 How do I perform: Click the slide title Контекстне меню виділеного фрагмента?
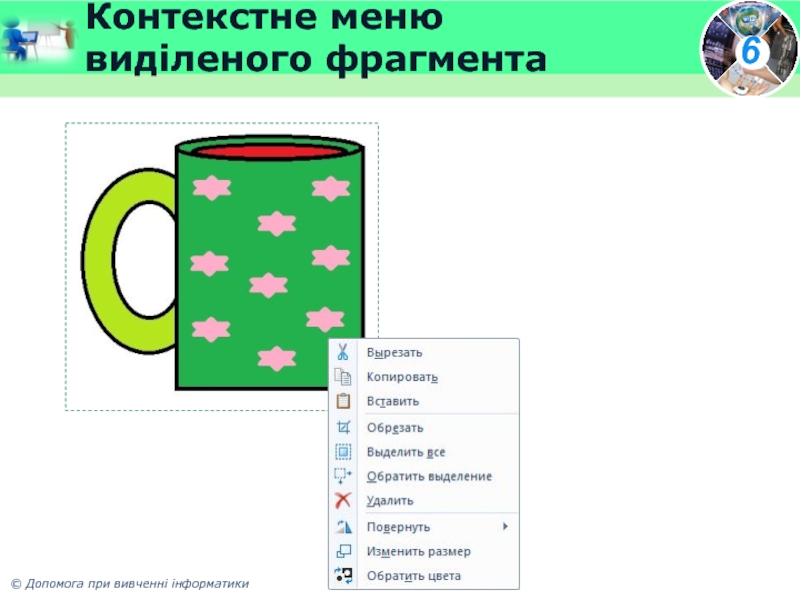[316, 38]
